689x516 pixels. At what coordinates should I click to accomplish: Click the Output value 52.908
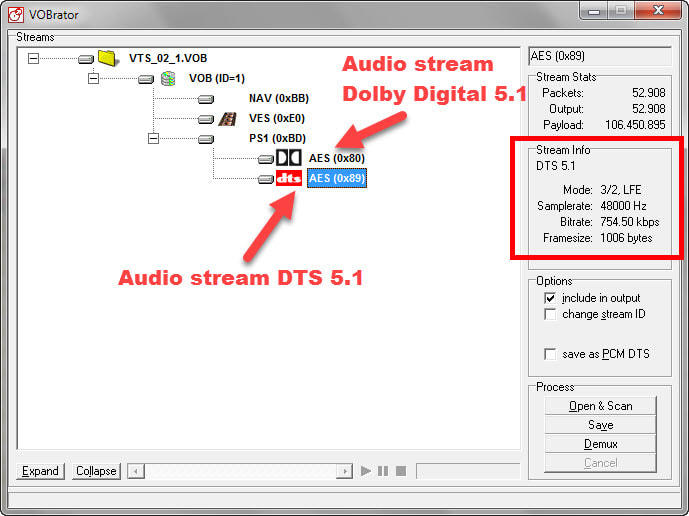coord(649,109)
